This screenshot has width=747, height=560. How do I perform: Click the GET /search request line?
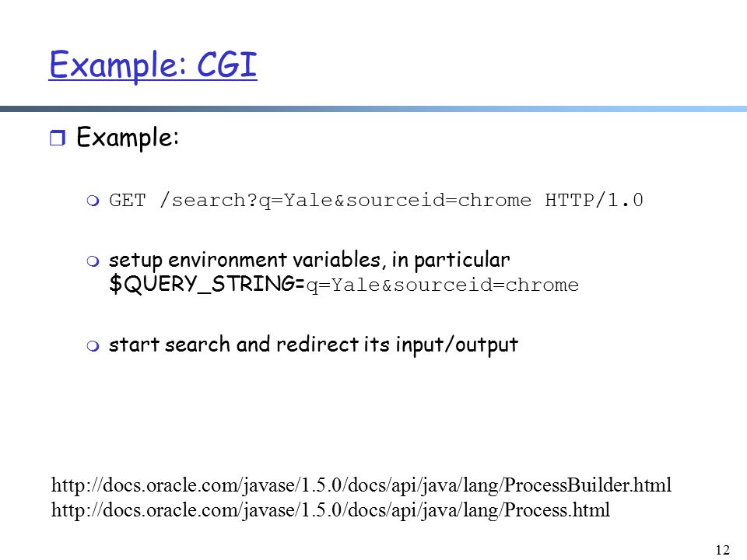point(376,201)
